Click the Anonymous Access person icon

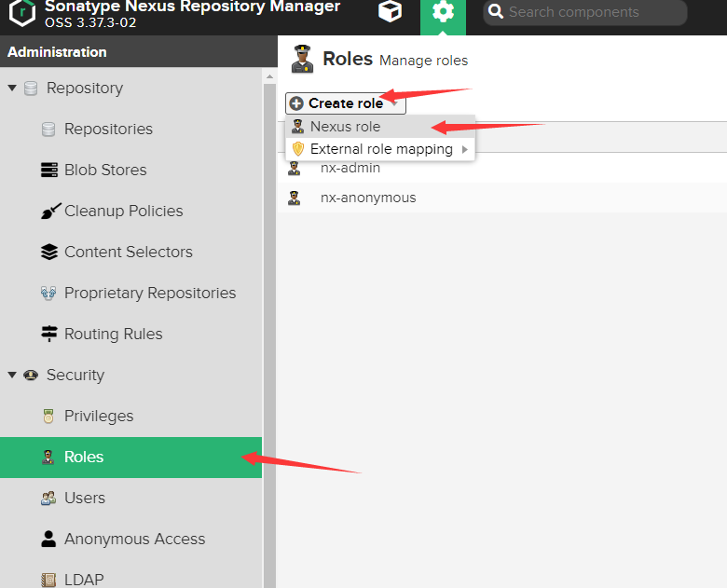tap(48, 539)
